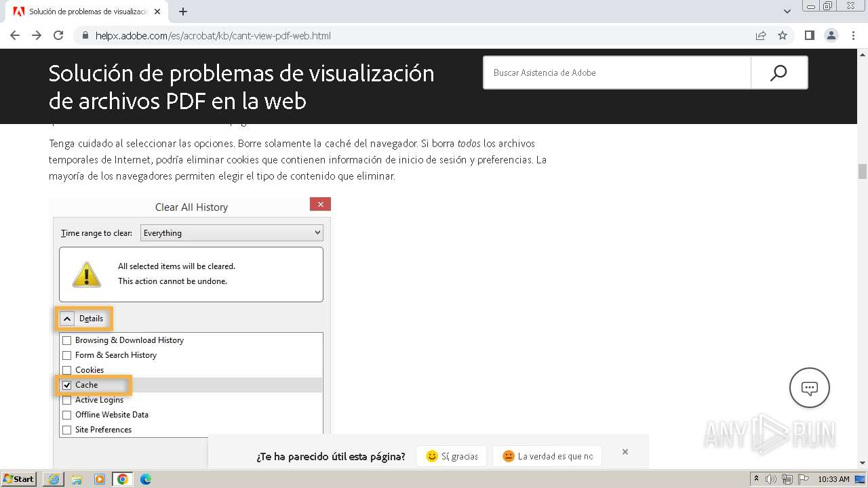View site information lock icon

tap(85, 35)
